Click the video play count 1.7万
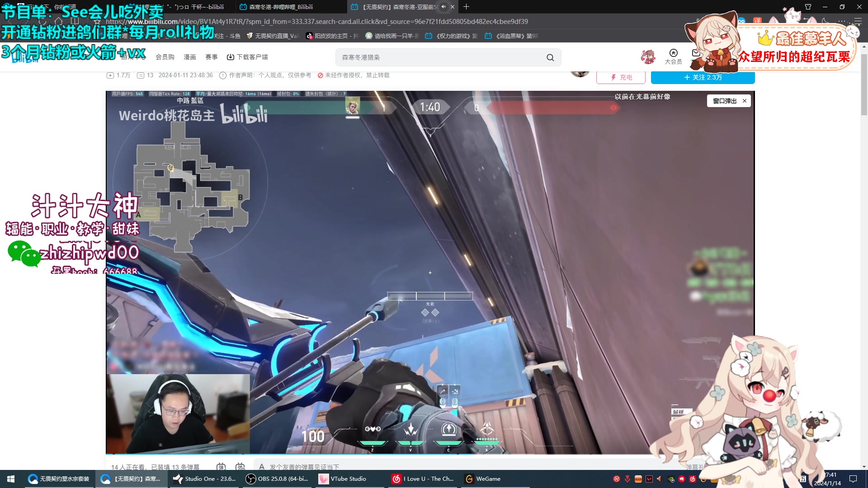Screen dimensions: 868x488 coord(118,75)
